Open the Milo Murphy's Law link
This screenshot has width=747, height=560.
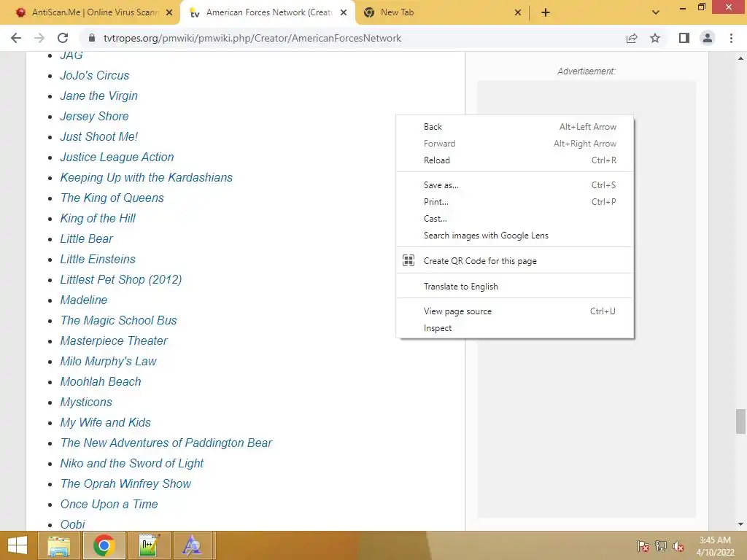click(x=108, y=362)
